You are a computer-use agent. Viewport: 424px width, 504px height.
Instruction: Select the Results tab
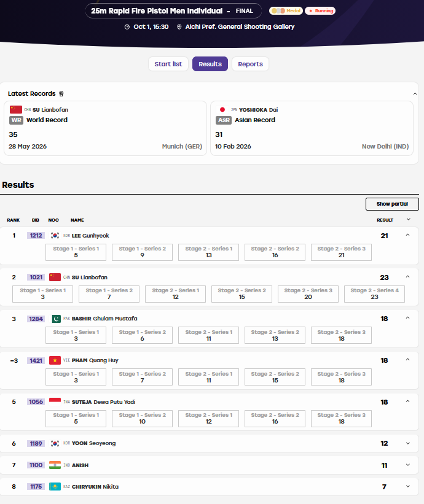tap(210, 64)
